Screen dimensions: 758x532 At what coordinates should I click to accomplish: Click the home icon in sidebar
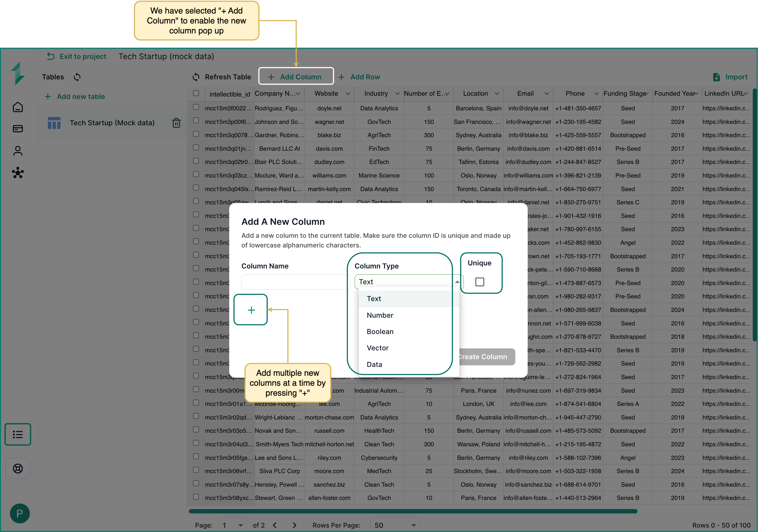pos(18,107)
